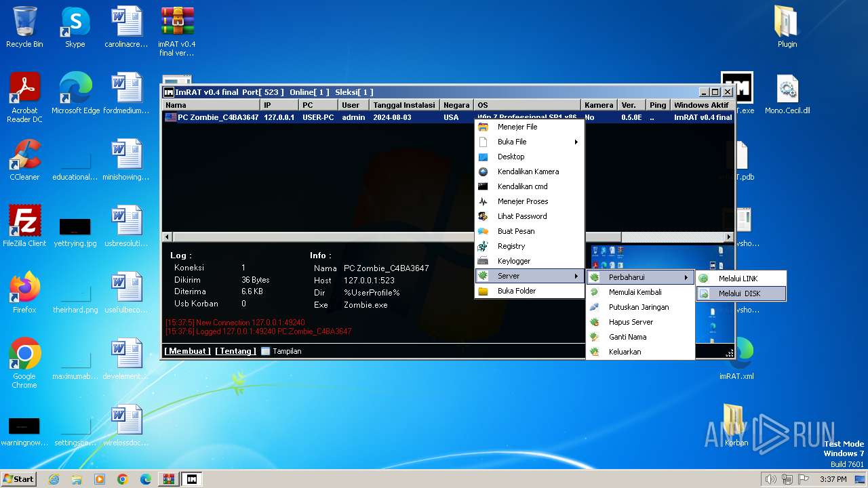Click imRAT taskbar button

pos(192,479)
